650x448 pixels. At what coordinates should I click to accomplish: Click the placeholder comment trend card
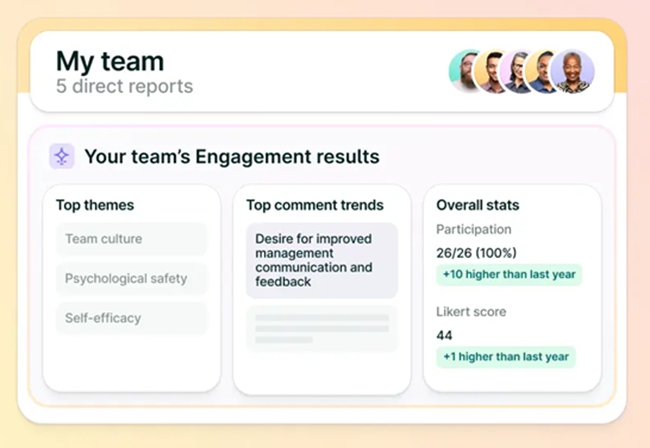point(322,329)
